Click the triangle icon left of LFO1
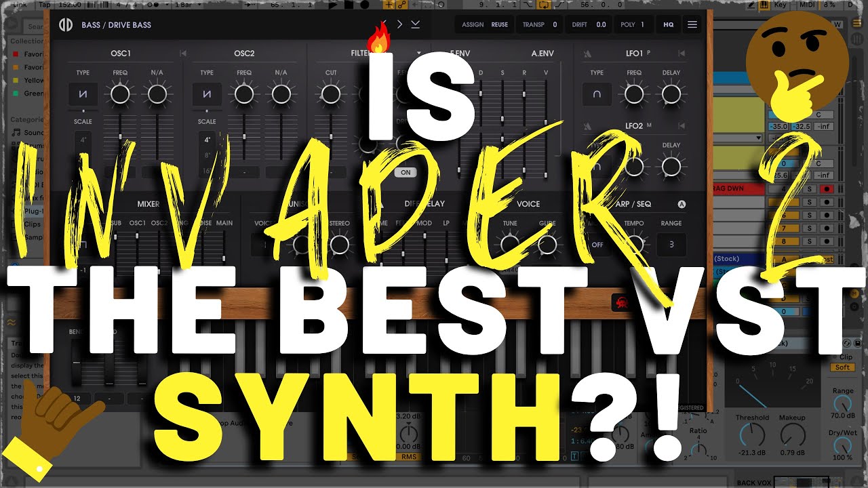 click(x=587, y=53)
